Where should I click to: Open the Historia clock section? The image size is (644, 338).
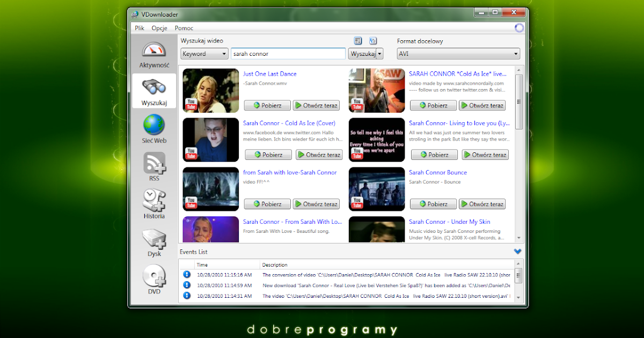154,204
